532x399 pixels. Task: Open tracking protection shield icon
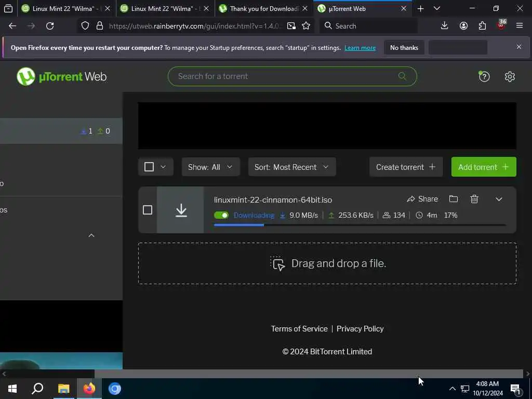click(x=85, y=26)
